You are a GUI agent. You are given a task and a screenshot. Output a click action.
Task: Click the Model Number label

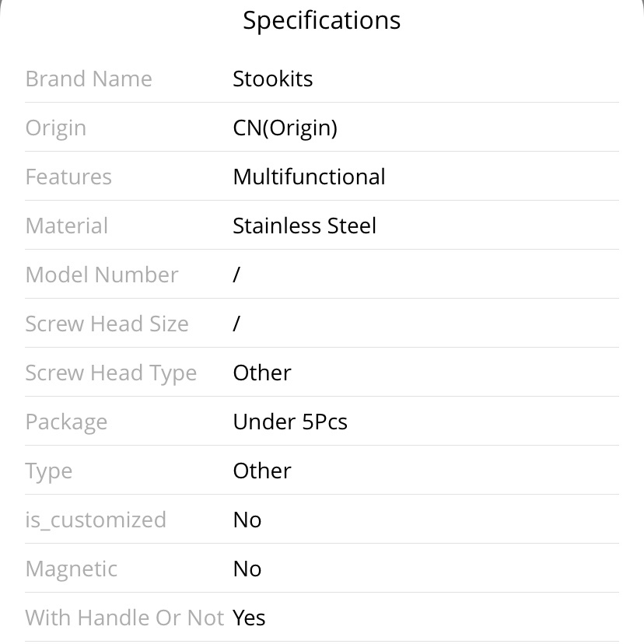pos(102,275)
